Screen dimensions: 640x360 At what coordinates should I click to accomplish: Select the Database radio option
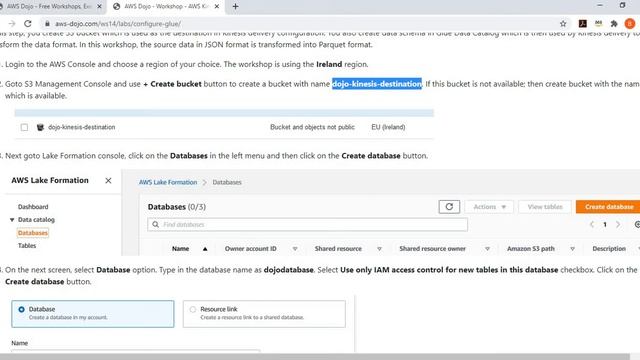21,309
